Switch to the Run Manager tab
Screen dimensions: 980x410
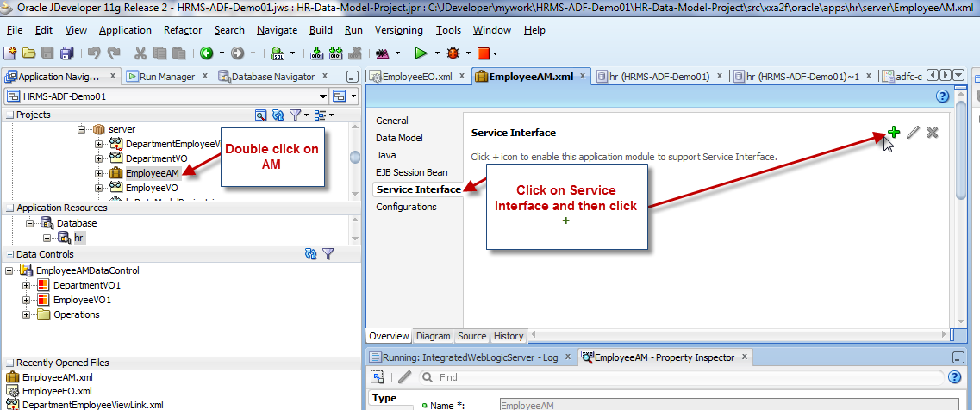tap(167, 77)
